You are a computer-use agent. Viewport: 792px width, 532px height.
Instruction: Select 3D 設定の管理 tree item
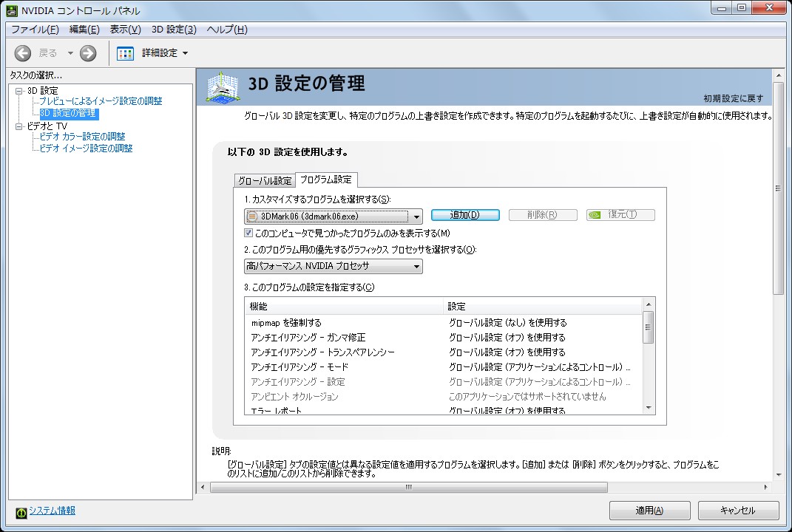[68, 113]
